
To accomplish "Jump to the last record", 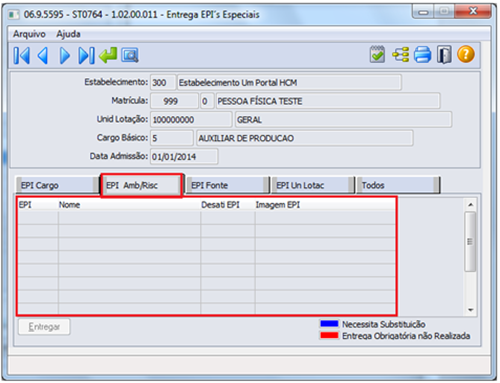I will pyautogui.click(x=86, y=55).
